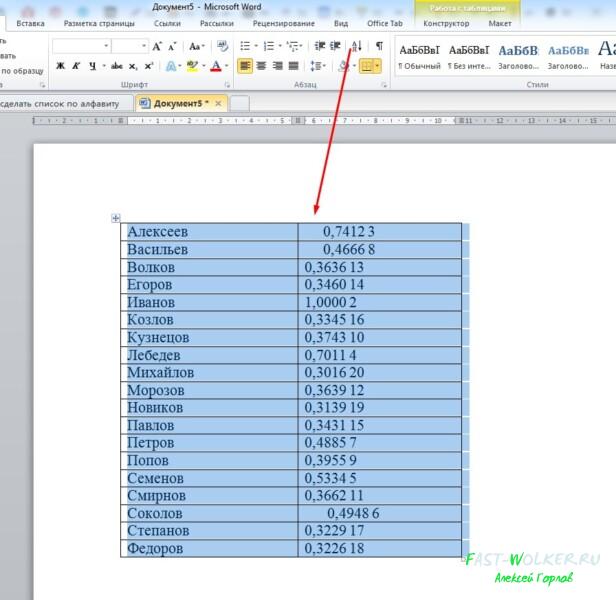Open the Office Tab ribbon tab
Viewport: 616px width, 600px height.
385,24
